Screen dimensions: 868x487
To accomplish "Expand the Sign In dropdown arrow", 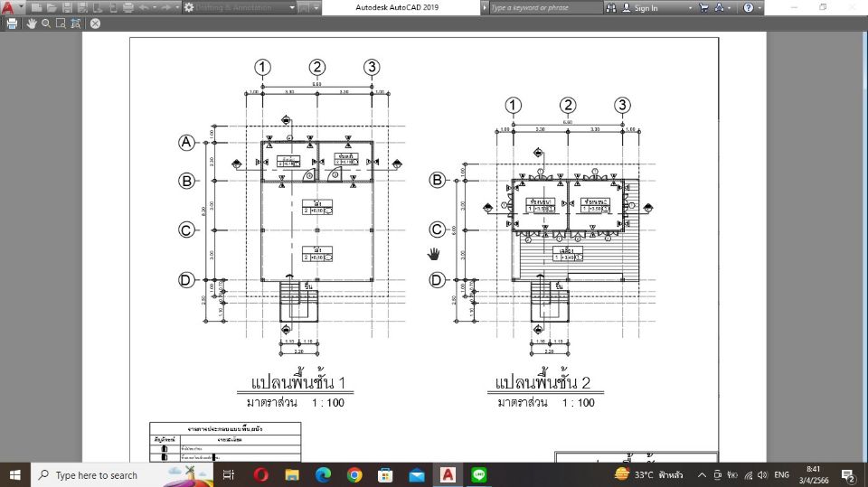I will pyautogui.click(x=691, y=7).
